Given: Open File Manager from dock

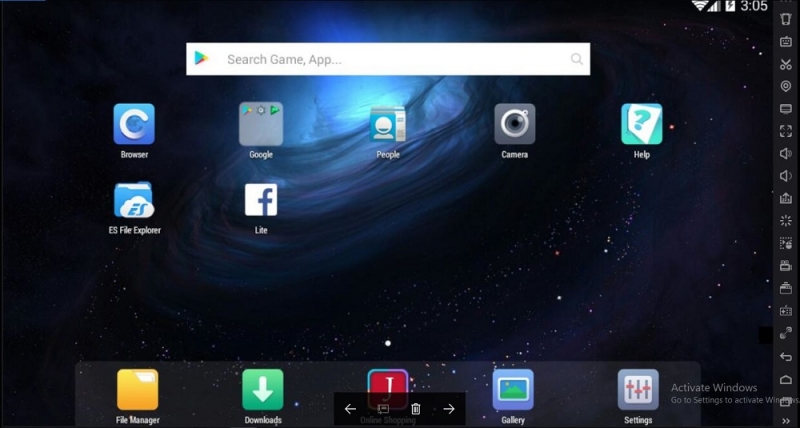Looking at the screenshot, I should [x=137, y=390].
